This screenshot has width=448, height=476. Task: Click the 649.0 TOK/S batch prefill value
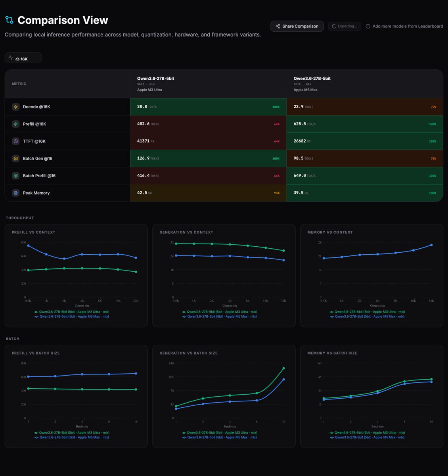304,176
